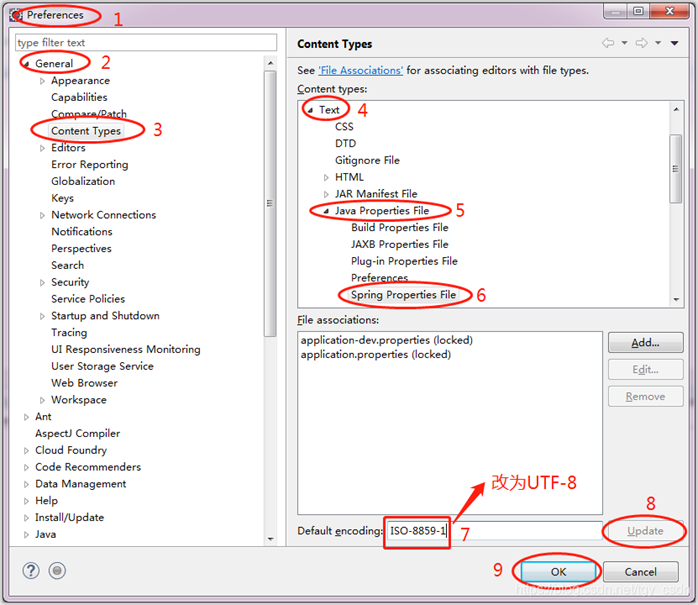Select Tracing preference page
The width and height of the screenshot is (698, 605).
pos(69,333)
